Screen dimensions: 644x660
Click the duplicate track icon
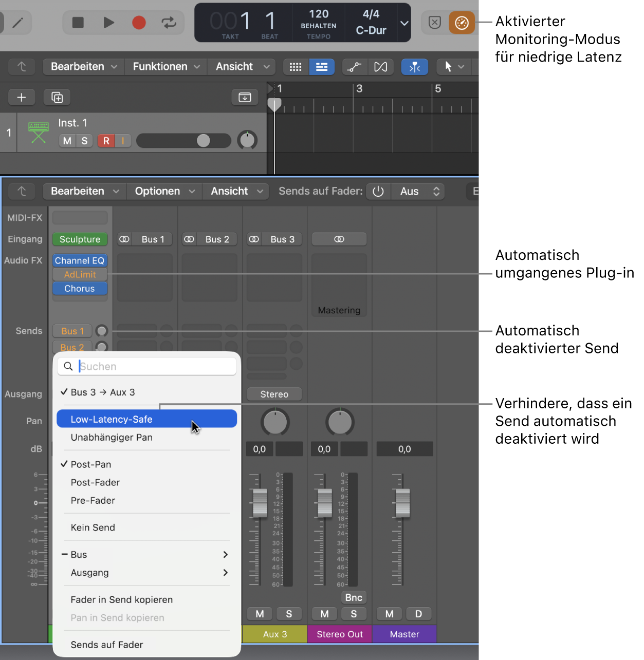pyautogui.click(x=57, y=97)
